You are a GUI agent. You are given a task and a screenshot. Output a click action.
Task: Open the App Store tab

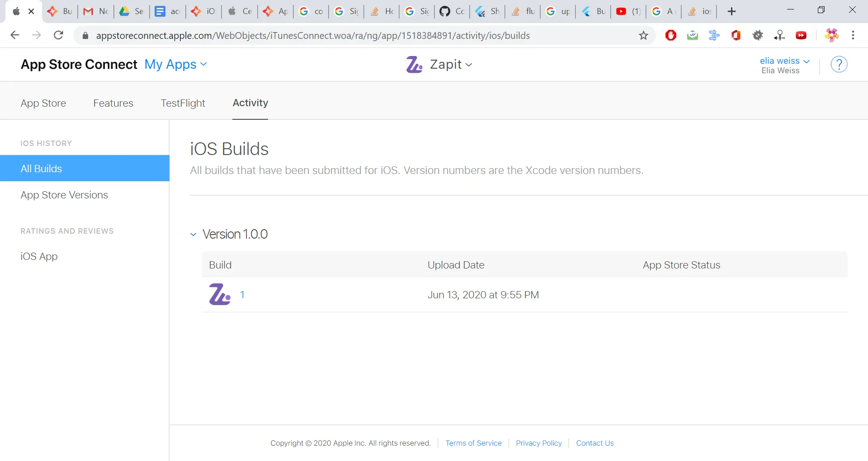tap(43, 103)
